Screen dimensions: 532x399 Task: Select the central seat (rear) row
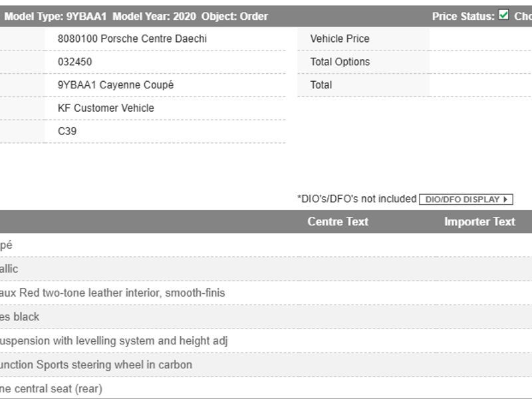pyautogui.click(x=51, y=388)
